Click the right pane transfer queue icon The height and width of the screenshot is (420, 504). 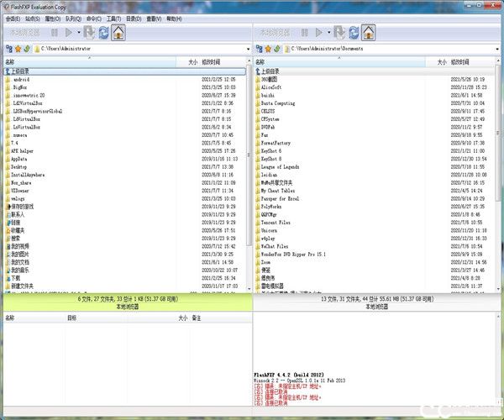click(x=339, y=33)
